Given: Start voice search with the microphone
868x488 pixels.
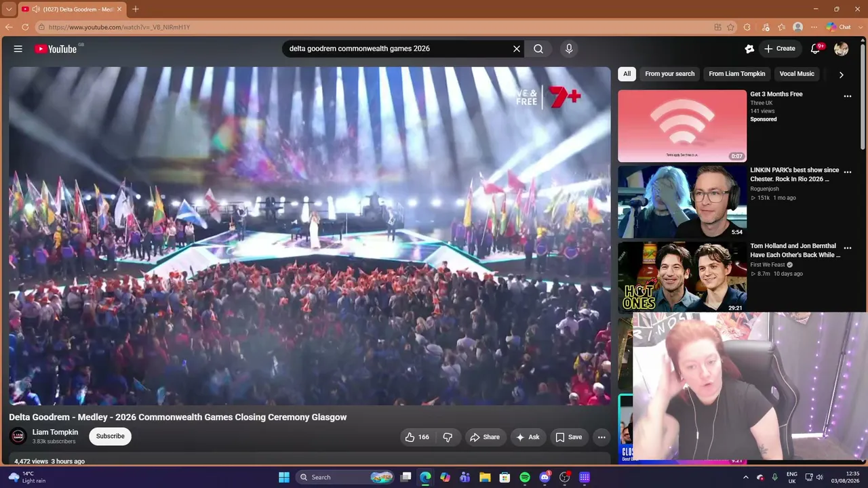Looking at the screenshot, I should coord(569,49).
